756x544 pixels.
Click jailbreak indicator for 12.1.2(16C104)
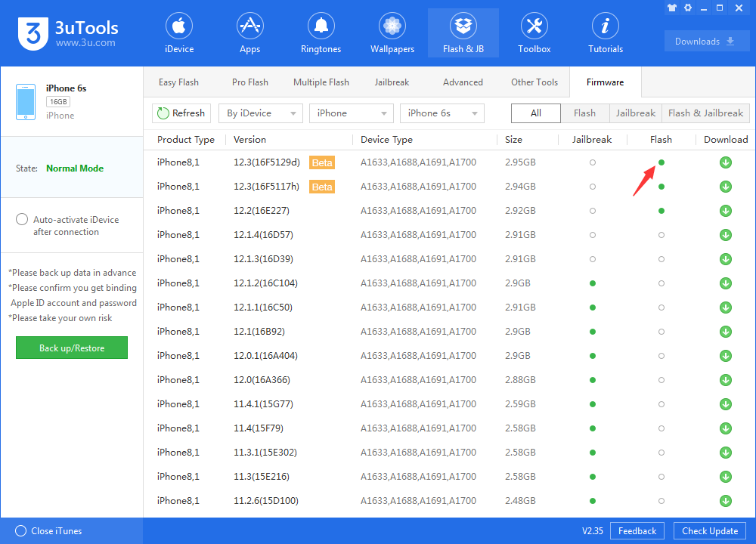593,283
